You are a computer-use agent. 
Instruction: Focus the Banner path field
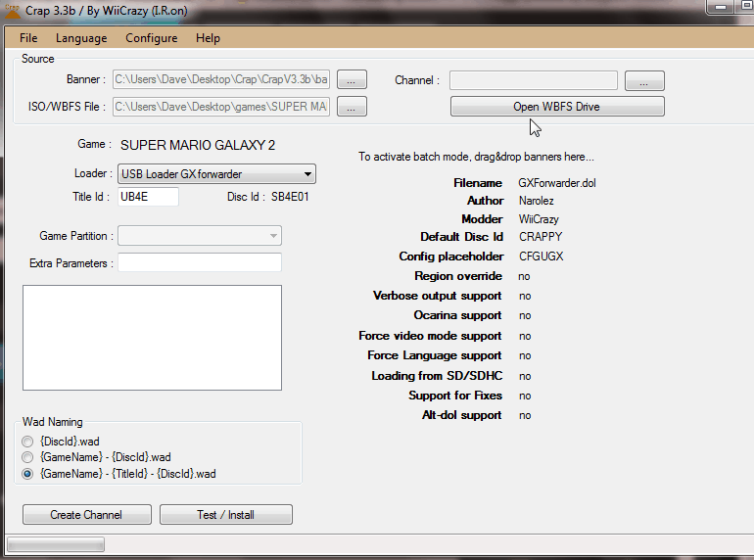pos(221,80)
